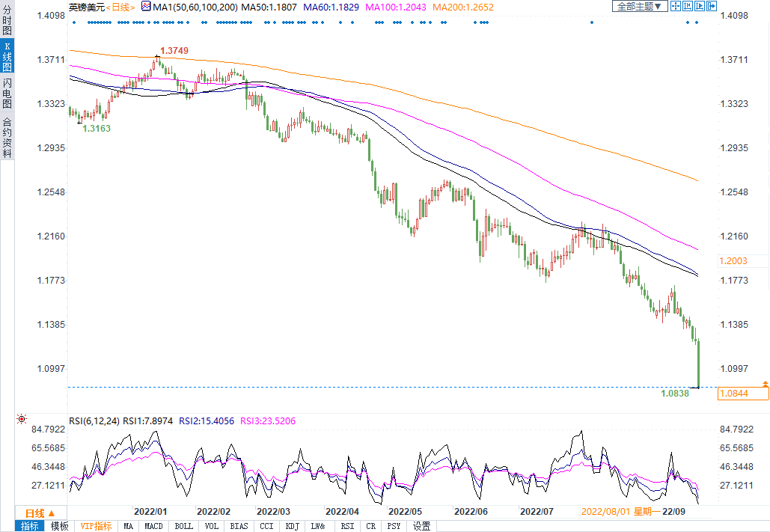
Task: Open the 合约资料 side tab
Action: pyautogui.click(x=7, y=137)
